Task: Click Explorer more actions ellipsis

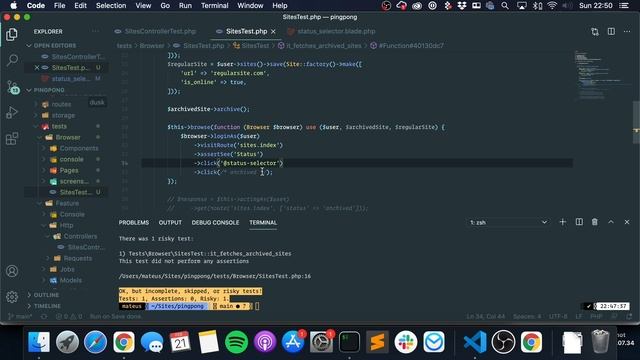Action: pos(96,31)
